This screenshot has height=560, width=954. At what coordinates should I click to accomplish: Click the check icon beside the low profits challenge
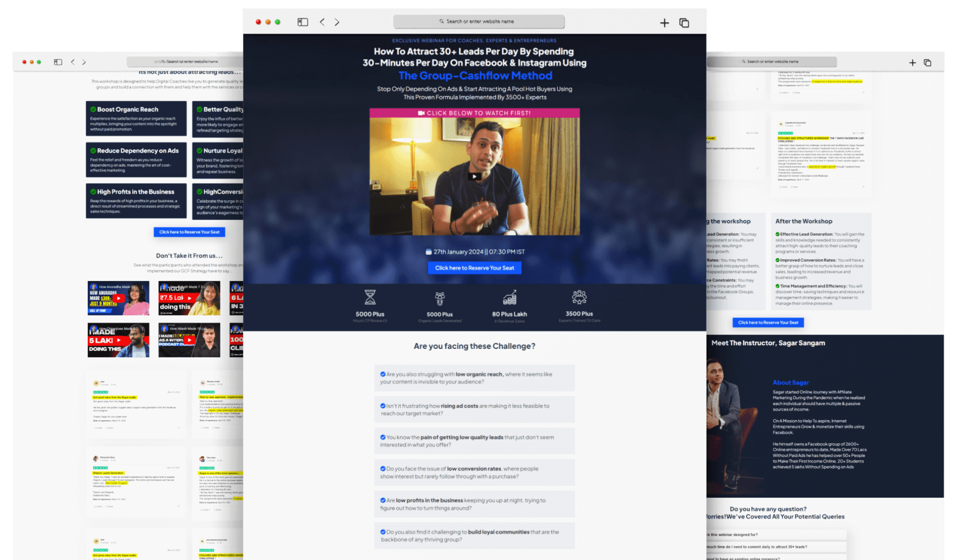click(383, 500)
